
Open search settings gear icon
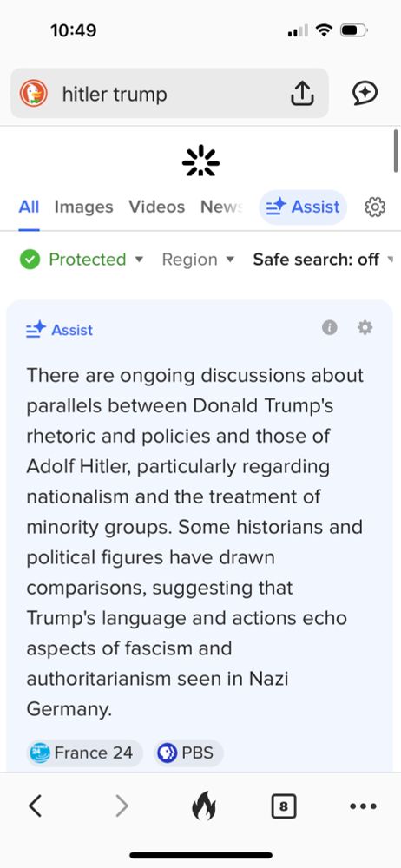pos(375,207)
